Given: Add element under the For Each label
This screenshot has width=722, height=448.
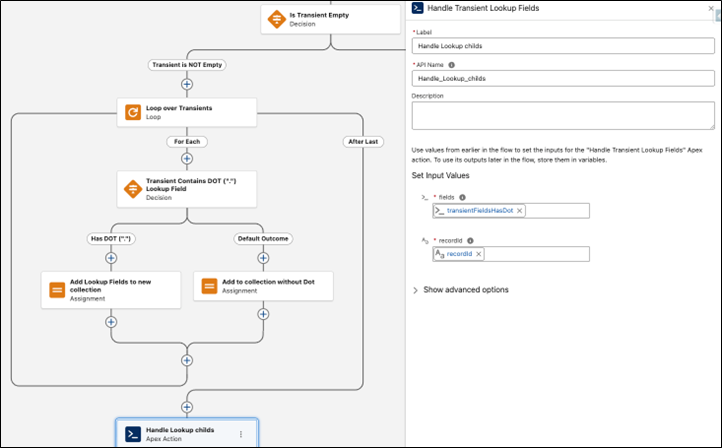Looking at the screenshot, I should [187, 157].
